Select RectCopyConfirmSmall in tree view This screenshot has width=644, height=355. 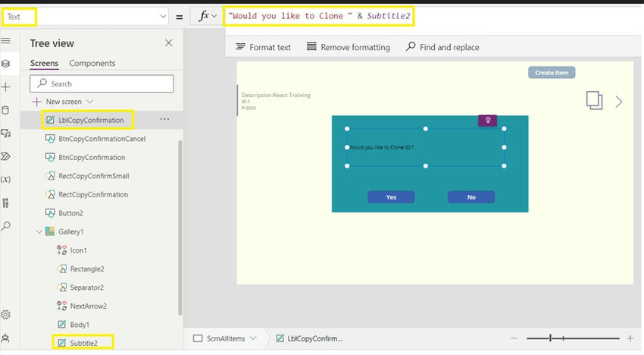94,176
